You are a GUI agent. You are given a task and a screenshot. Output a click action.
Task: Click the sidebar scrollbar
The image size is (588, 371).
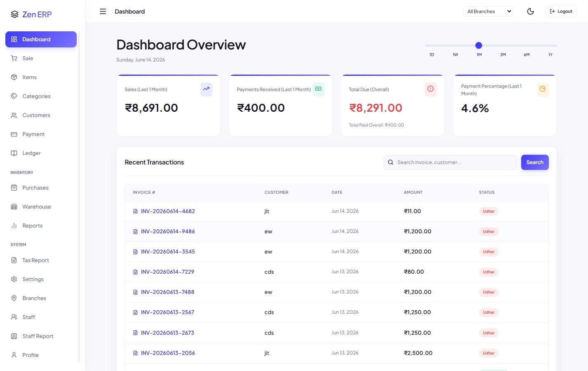[79, 197]
